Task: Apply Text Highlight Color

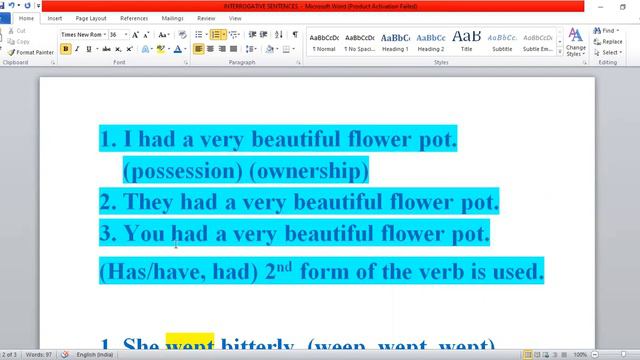Action: [x=160, y=49]
